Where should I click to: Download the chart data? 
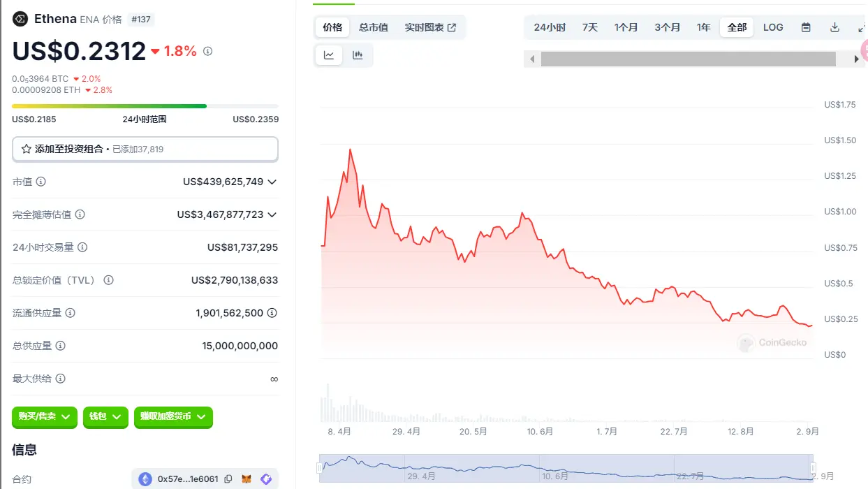[834, 27]
